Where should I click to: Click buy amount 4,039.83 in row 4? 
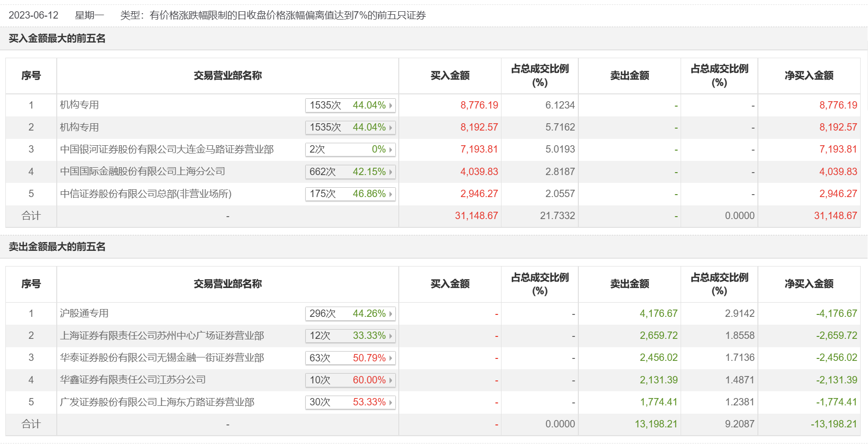pos(479,172)
